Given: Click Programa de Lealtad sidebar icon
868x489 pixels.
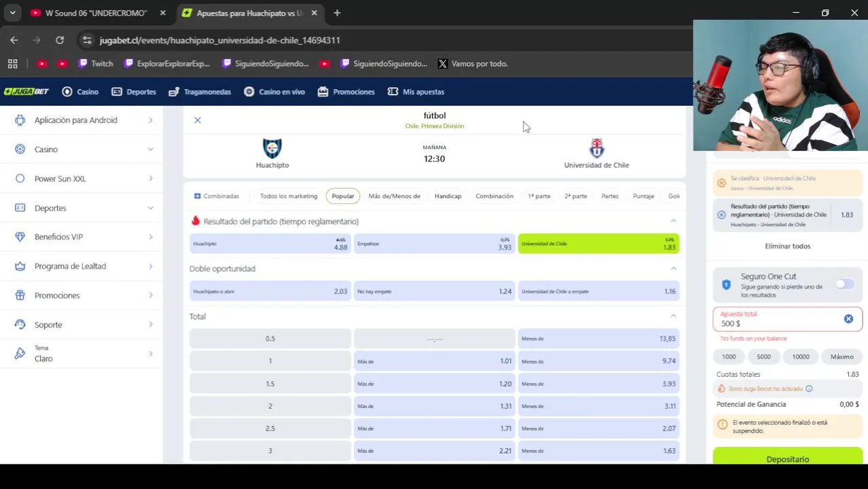Looking at the screenshot, I should pos(20,266).
